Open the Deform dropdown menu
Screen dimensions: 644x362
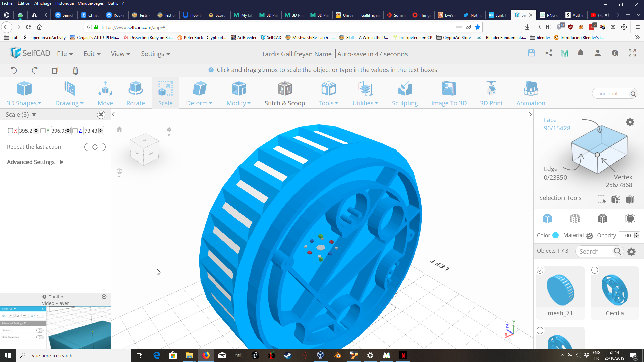pyautogui.click(x=199, y=103)
